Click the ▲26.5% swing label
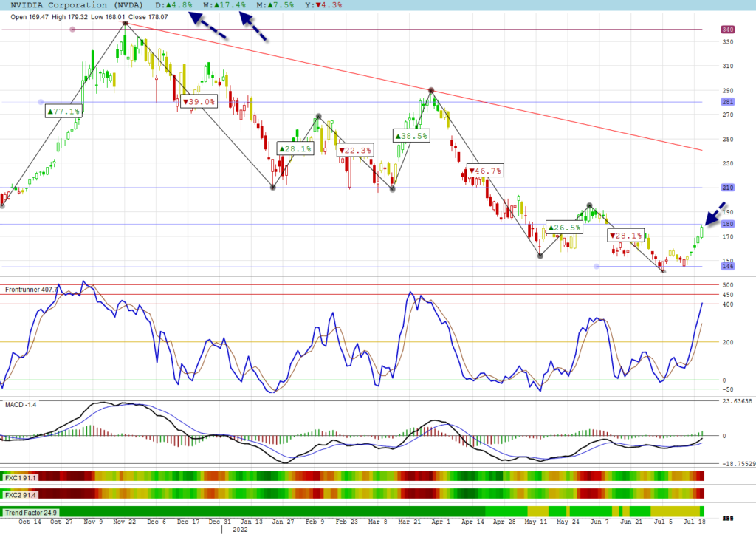This screenshot has height=543, width=756. click(x=564, y=228)
